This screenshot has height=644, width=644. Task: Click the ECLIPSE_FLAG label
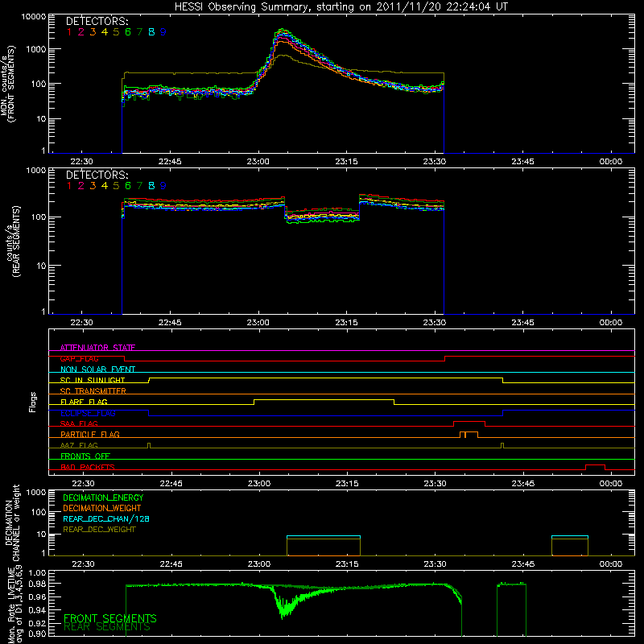click(x=88, y=413)
